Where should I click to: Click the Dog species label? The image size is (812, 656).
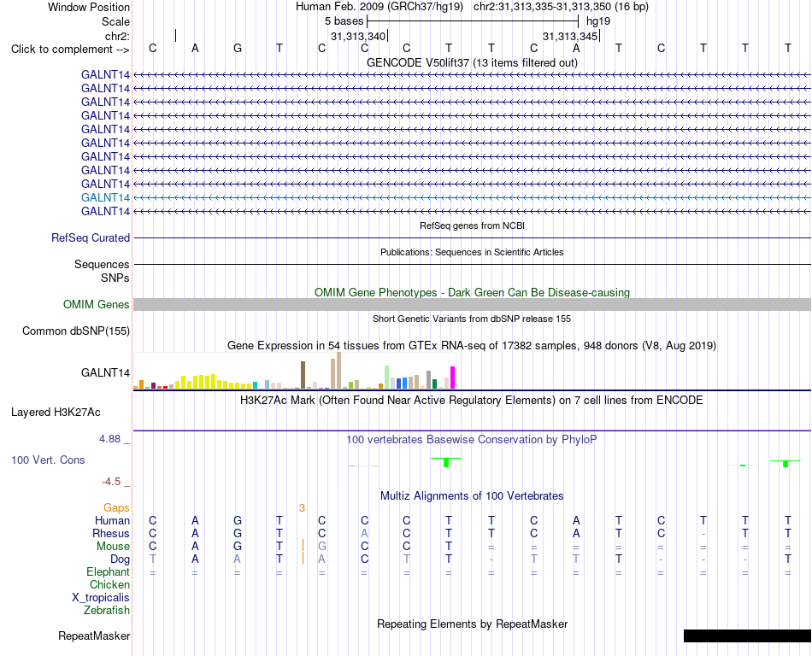(120, 559)
